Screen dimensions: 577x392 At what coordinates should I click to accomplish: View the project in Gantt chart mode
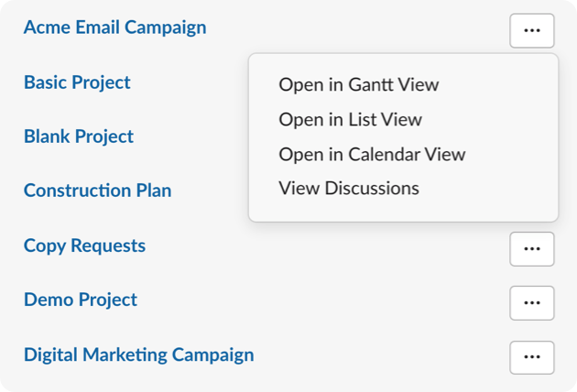[358, 84]
